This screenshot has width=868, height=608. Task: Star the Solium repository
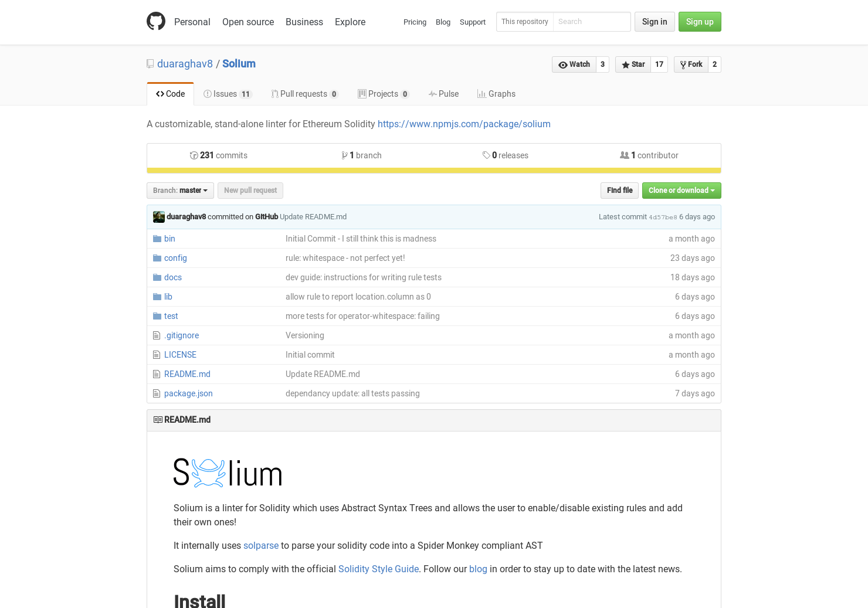633,64
